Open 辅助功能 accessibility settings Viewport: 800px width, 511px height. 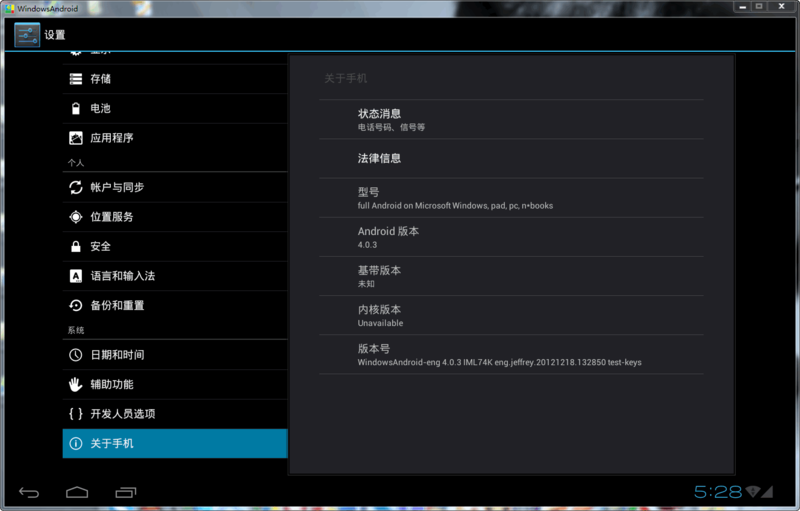pyautogui.click(x=174, y=384)
